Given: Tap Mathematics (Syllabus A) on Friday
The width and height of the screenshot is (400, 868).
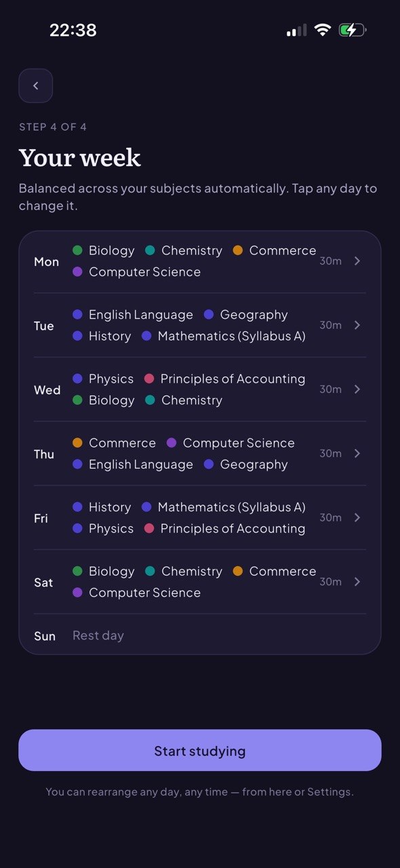Looking at the screenshot, I should (x=231, y=507).
